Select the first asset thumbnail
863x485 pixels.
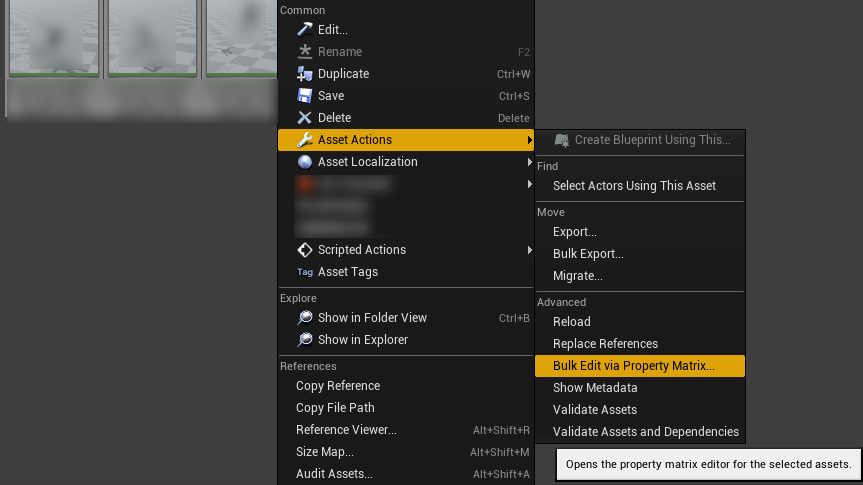54,38
